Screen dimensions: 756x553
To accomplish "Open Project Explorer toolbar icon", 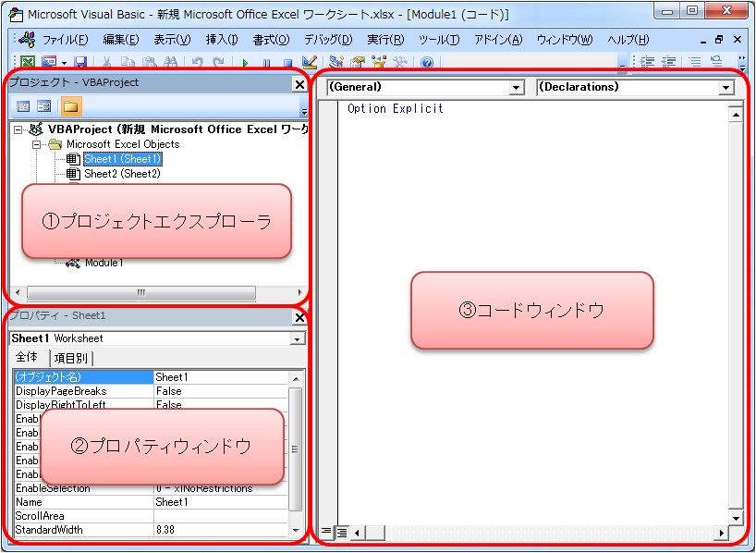I will pyautogui.click(x=336, y=62).
